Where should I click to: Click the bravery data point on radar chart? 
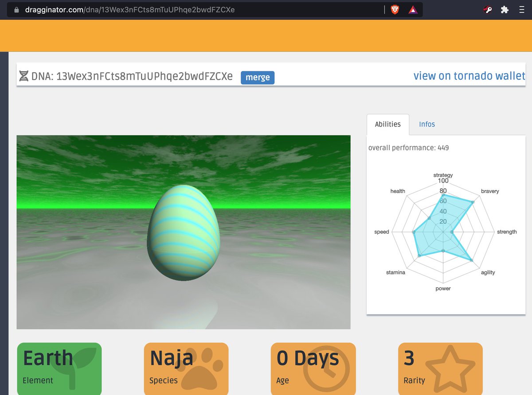click(x=473, y=202)
